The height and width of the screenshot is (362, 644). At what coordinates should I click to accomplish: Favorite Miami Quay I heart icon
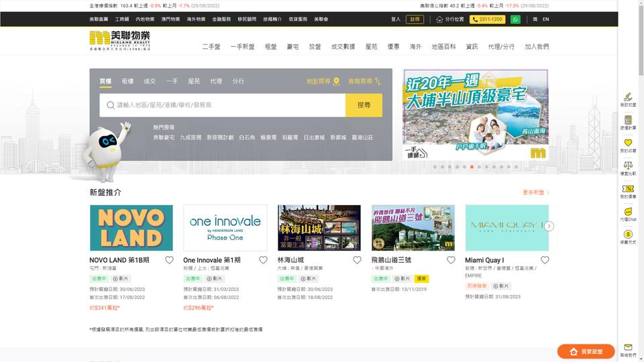pos(545,260)
